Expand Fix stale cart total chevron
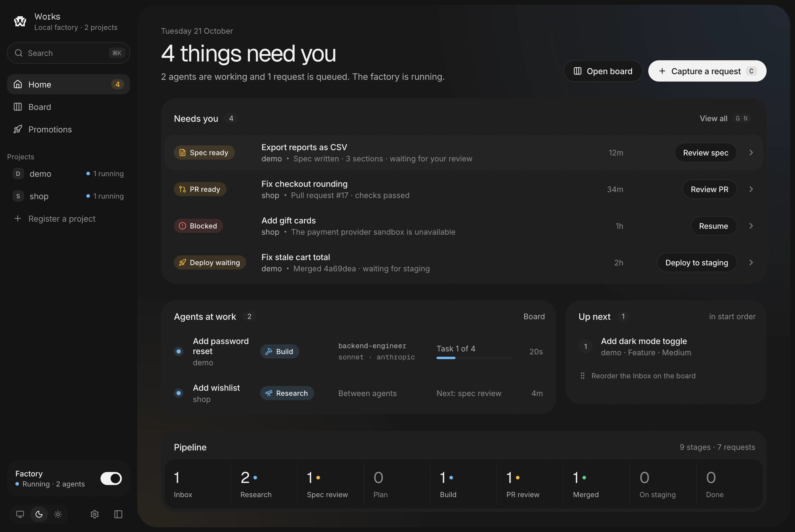The height and width of the screenshot is (532, 795). tap(751, 263)
